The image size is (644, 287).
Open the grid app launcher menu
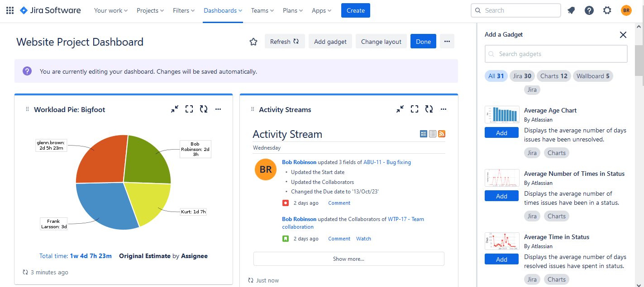coord(10,10)
